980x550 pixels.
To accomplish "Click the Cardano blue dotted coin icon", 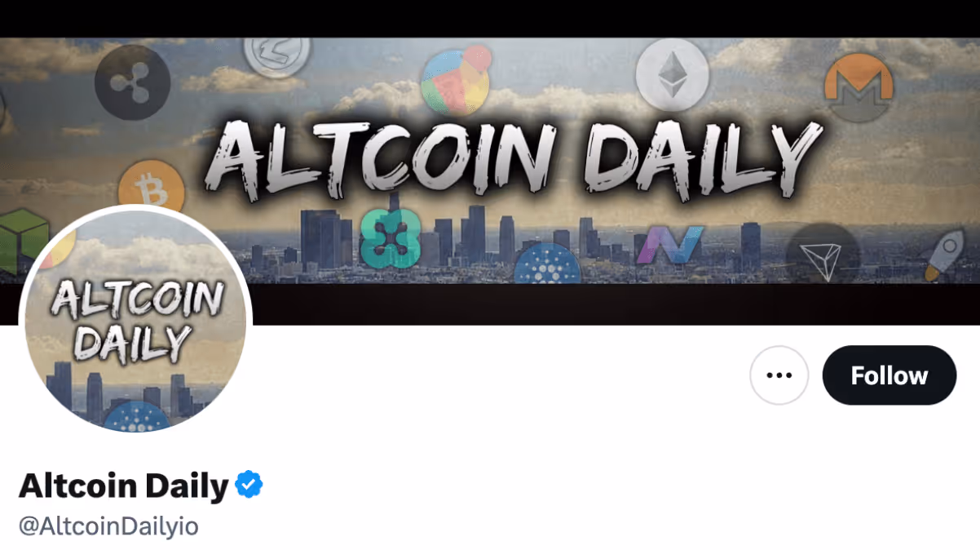I will coord(548,266).
